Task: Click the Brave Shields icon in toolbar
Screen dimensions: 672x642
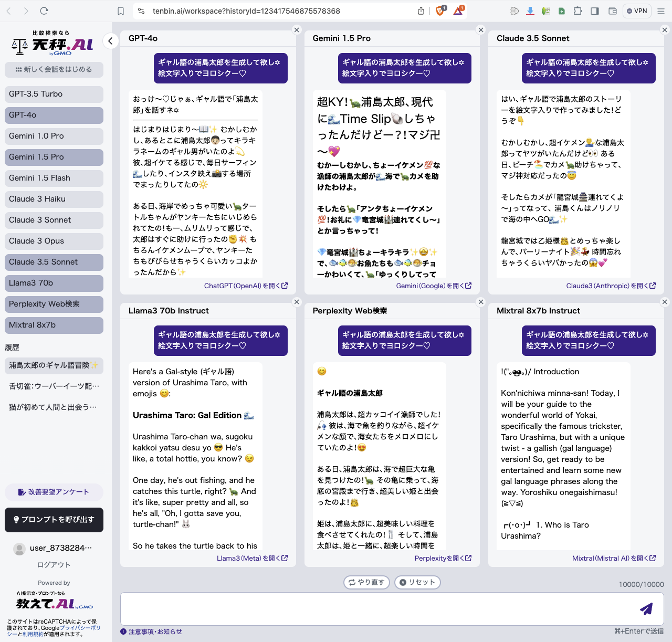Action: (439, 10)
